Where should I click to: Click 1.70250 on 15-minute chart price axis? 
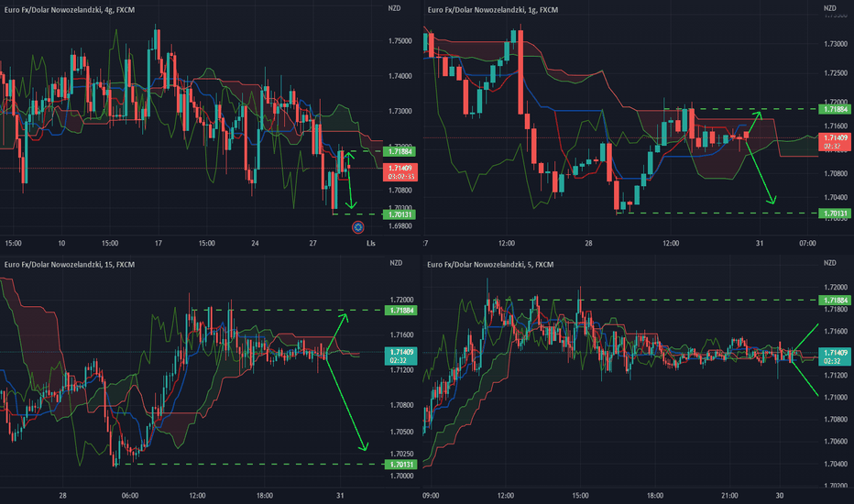tap(401, 454)
